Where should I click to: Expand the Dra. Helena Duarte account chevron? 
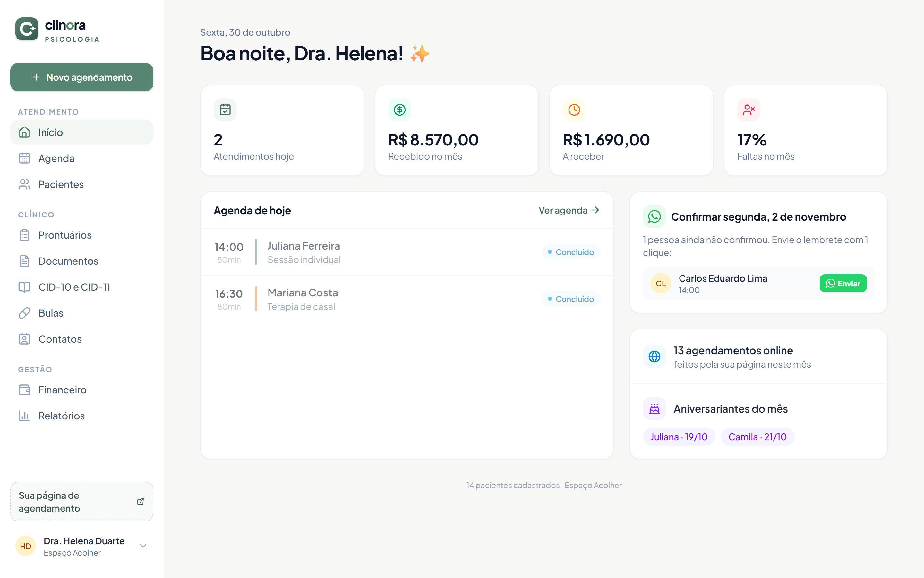(x=143, y=546)
